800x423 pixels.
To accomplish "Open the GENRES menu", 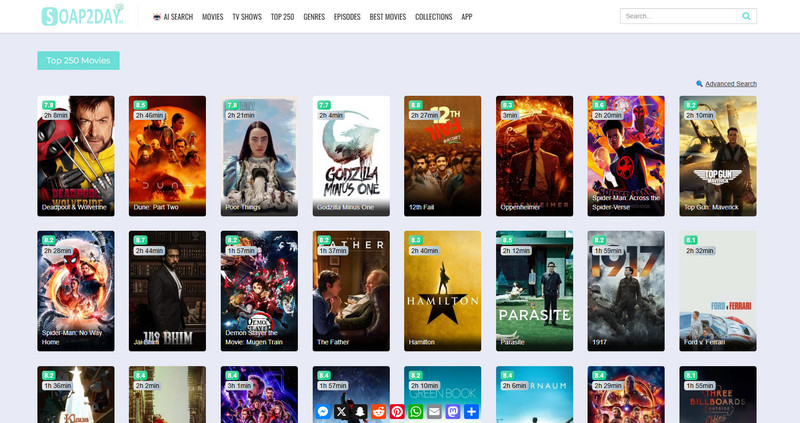I will click(314, 17).
